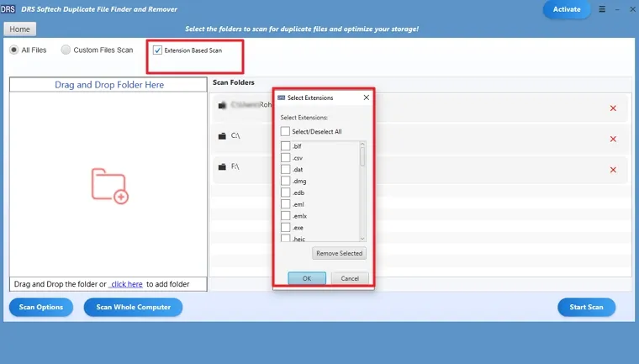This screenshot has width=639, height=364.
Task: Click the Scan Options button
Action: [x=40, y=307]
